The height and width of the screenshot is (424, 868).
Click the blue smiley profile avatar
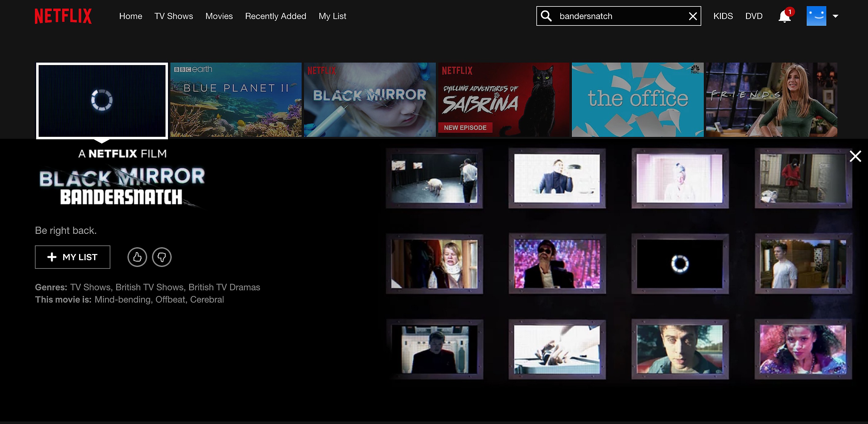tap(816, 16)
